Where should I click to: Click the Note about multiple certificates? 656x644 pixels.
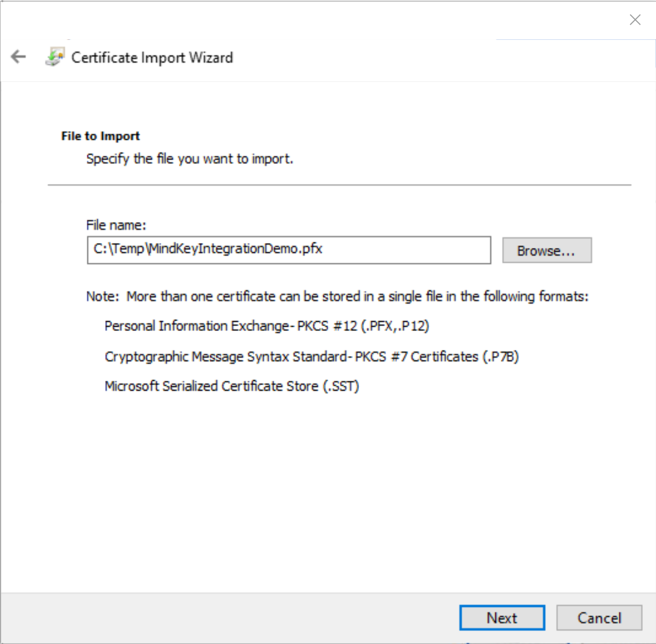(337, 297)
